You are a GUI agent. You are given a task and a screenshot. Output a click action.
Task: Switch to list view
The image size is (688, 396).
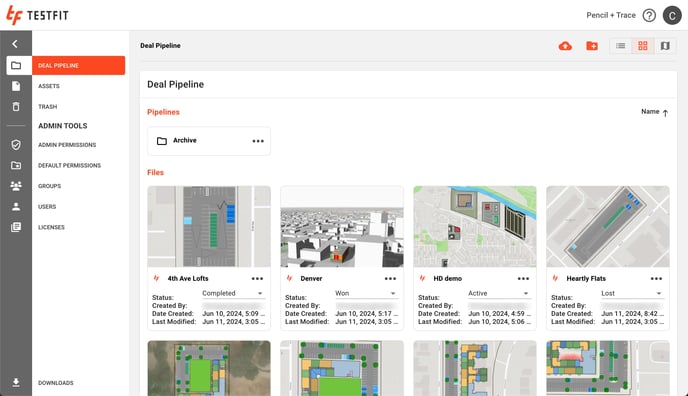tap(620, 46)
